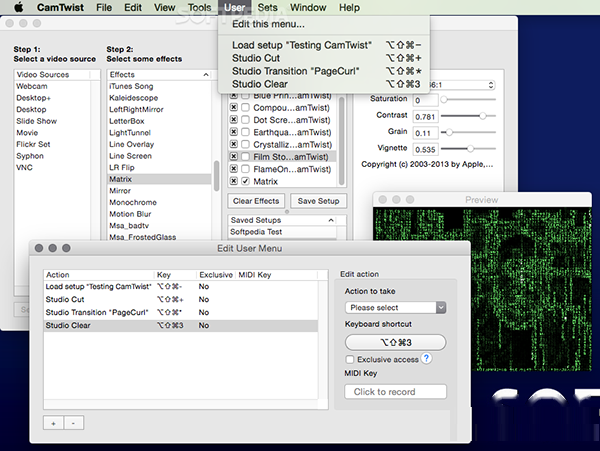Remove selected action with minus button

pyautogui.click(x=73, y=423)
